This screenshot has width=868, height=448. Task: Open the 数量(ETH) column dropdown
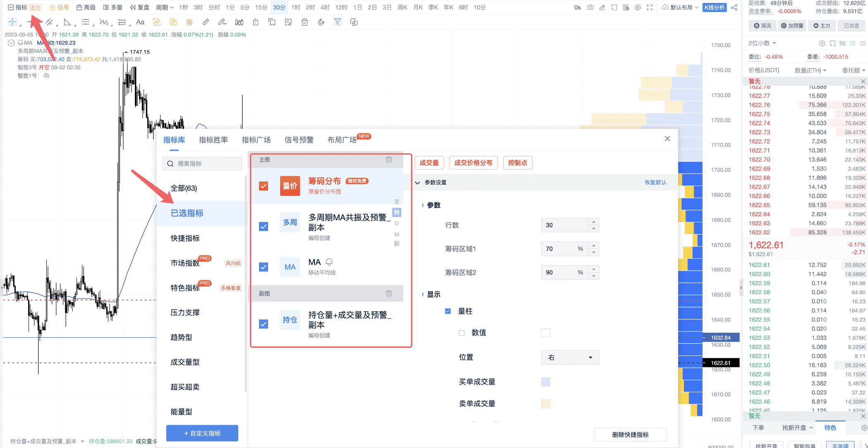(810, 70)
